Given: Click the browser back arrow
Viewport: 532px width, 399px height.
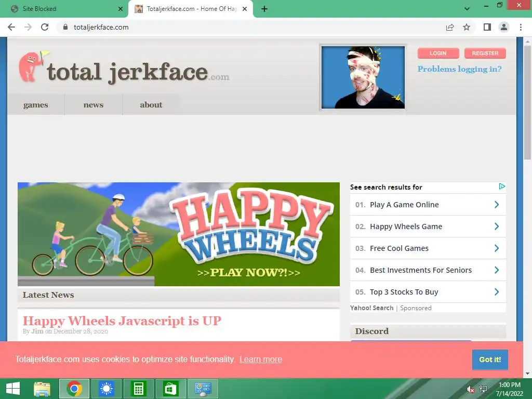Looking at the screenshot, I should pyautogui.click(x=11, y=27).
